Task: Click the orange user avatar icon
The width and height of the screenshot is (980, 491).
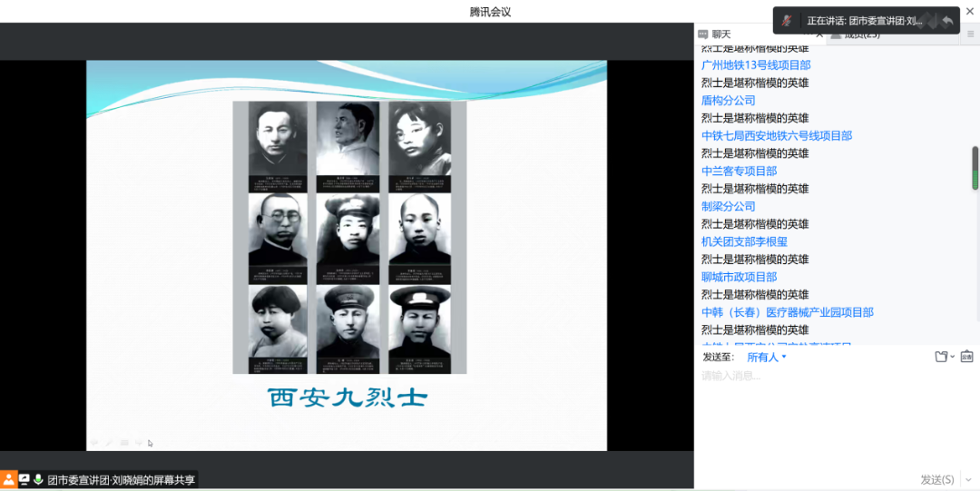Action: 8,479
